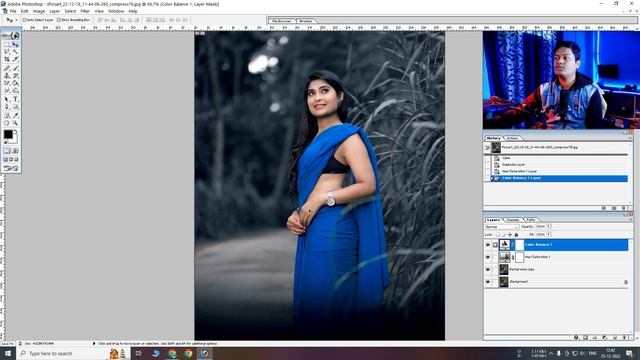Click the Color Balance 1 layer mask thumbnail
Image resolution: width=640 pixels, height=360 pixels.
pos(520,244)
